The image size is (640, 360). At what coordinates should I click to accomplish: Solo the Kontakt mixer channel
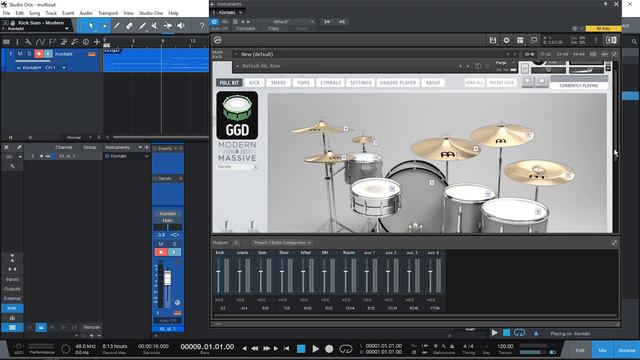tap(174, 244)
